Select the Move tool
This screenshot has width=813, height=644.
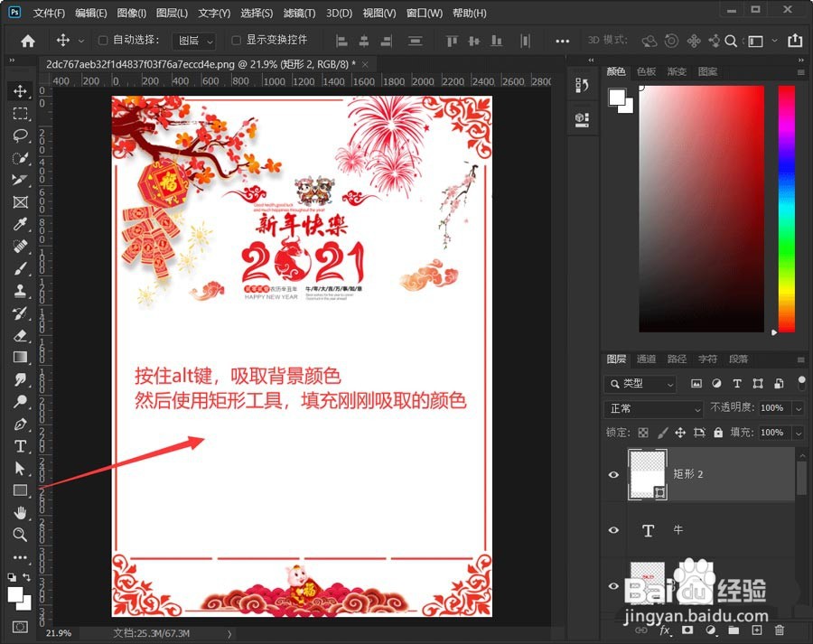(x=20, y=91)
